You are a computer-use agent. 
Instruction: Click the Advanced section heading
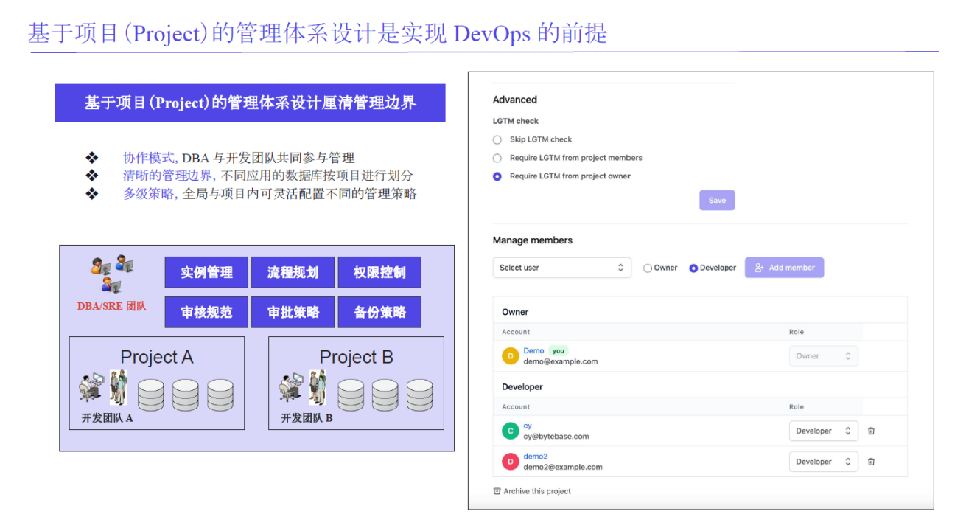(x=515, y=100)
